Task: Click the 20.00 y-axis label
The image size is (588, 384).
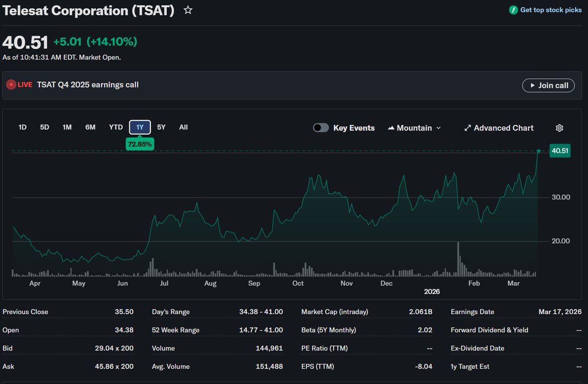Action: click(x=561, y=241)
